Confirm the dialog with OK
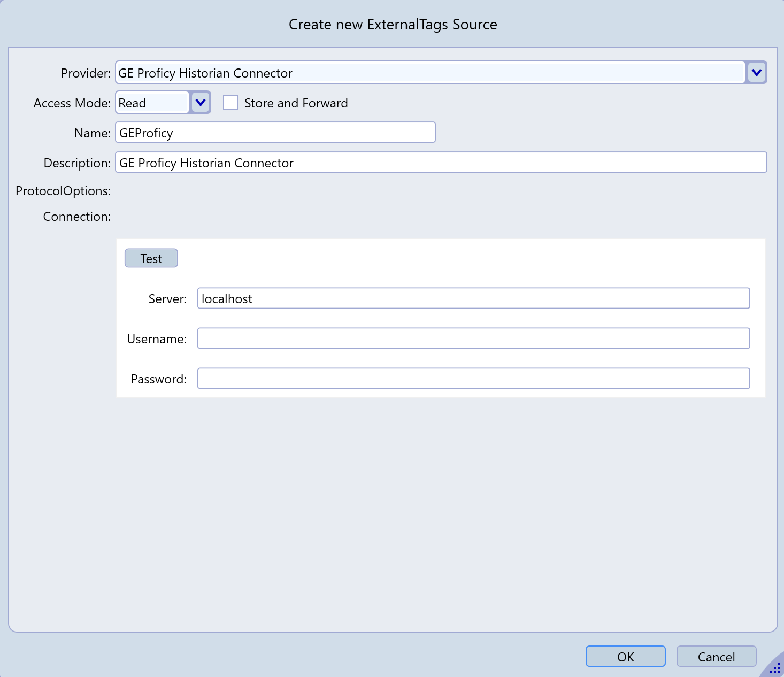The image size is (784, 677). pos(625,657)
